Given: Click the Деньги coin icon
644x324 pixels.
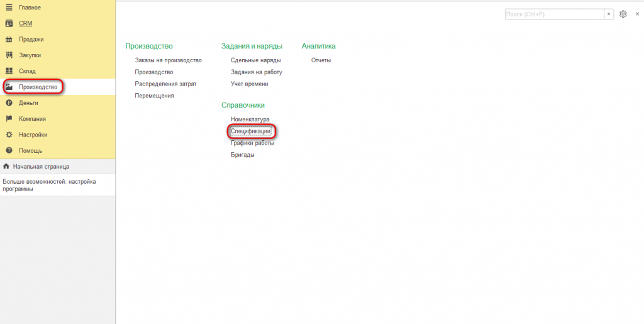Looking at the screenshot, I should tap(9, 103).
